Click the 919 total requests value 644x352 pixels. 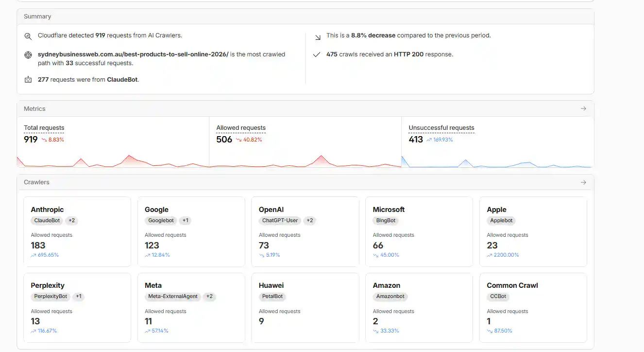point(31,140)
